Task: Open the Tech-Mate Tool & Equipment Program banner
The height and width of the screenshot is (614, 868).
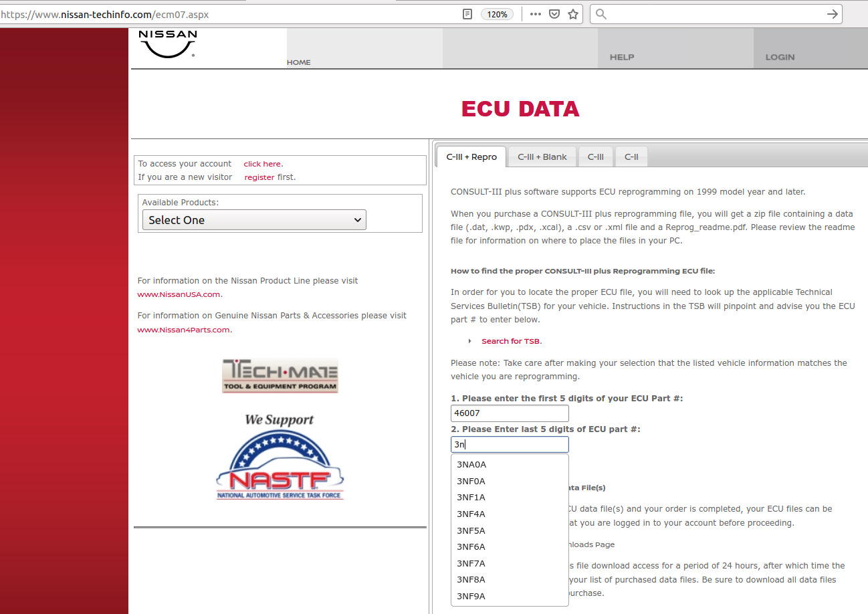Action: (x=280, y=376)
